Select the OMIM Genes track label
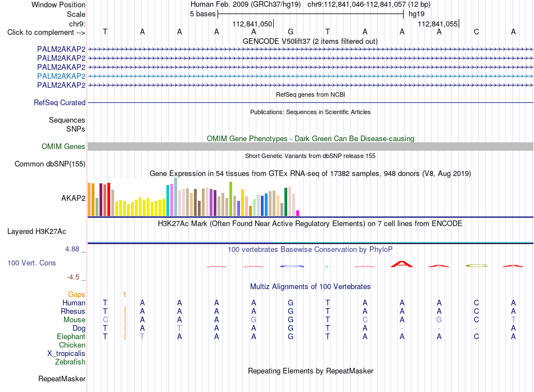Viewport: 534px width, 392px height. coord(64,147)
